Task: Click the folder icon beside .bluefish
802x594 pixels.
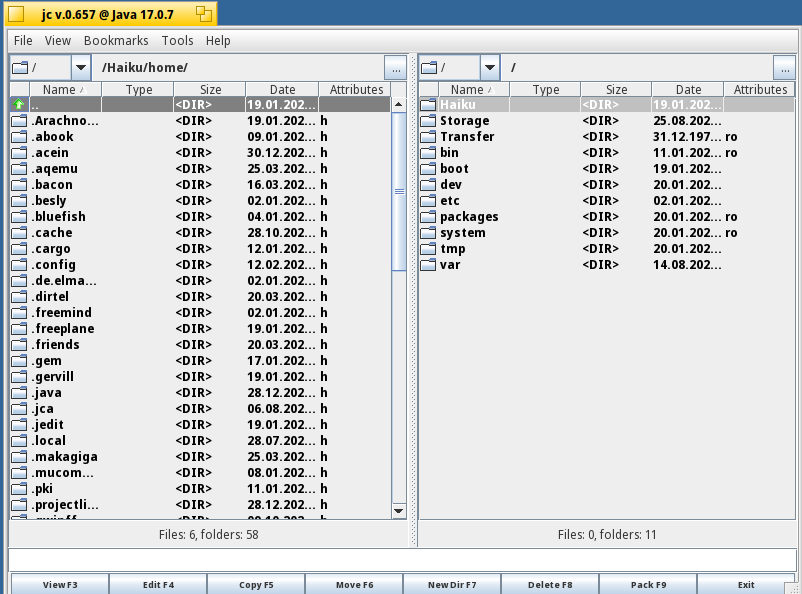Action: pyautogui.click(x=19, y=217)
